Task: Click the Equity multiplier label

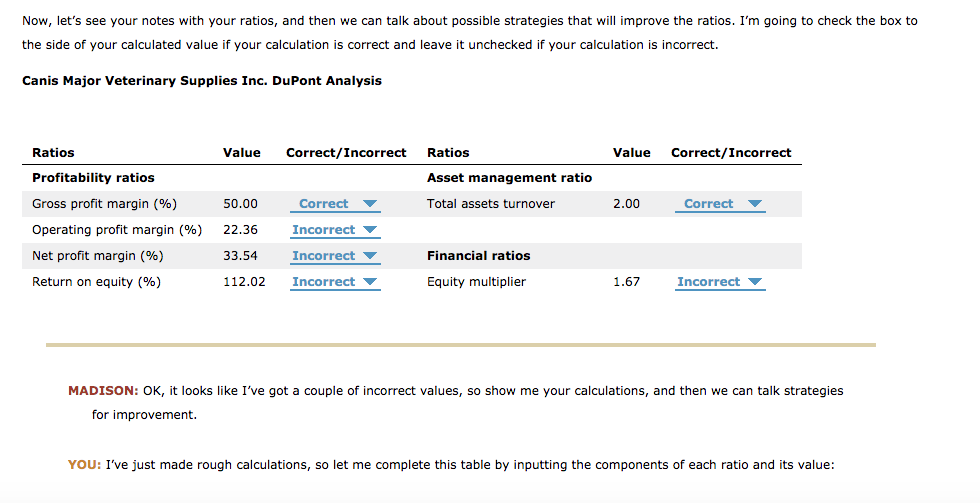Action: coord(476,282)
